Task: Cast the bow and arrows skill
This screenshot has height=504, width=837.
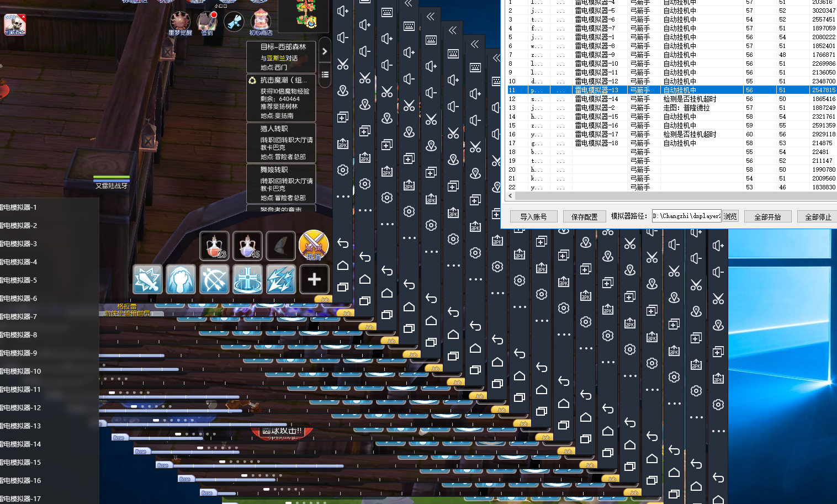Action: (214, 279)
